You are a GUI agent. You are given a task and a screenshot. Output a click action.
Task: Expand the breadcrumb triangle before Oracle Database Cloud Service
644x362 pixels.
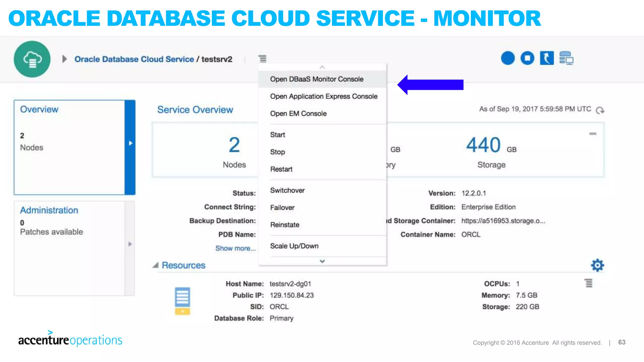click(64, 59)
